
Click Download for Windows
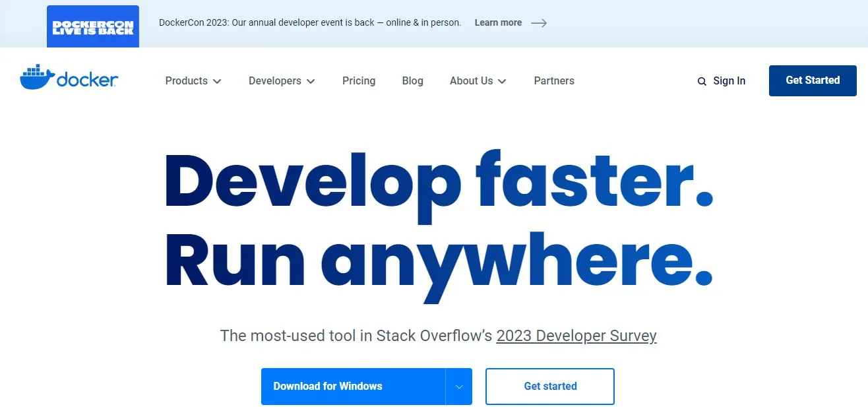pyautogui.click(x=353, y=387)
